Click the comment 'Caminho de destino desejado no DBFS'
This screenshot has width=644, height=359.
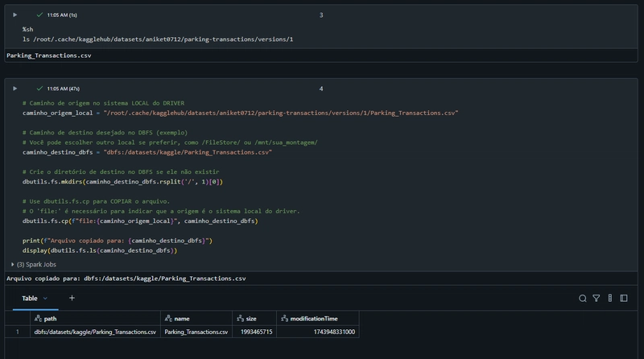click(x=105, y=133)
